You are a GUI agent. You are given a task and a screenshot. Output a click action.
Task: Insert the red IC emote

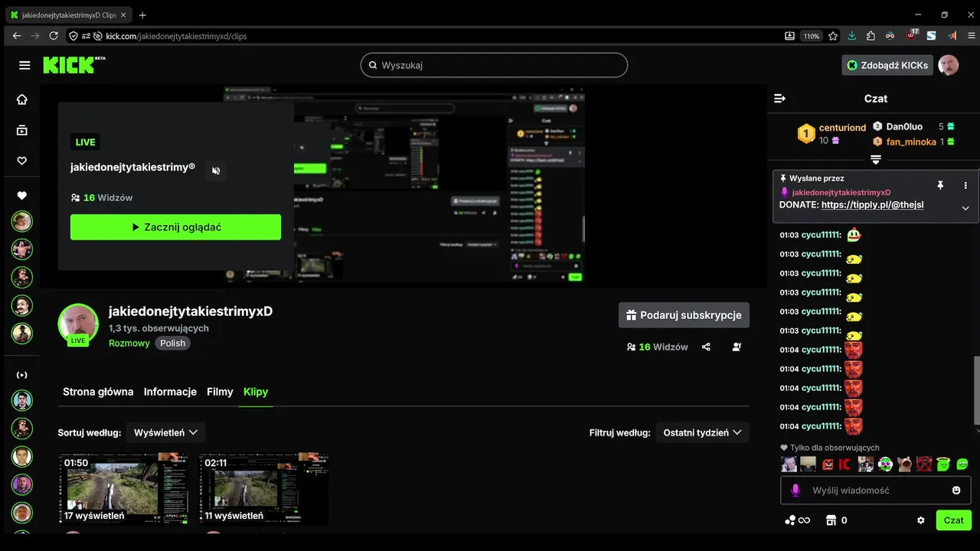tap(844, 464)
